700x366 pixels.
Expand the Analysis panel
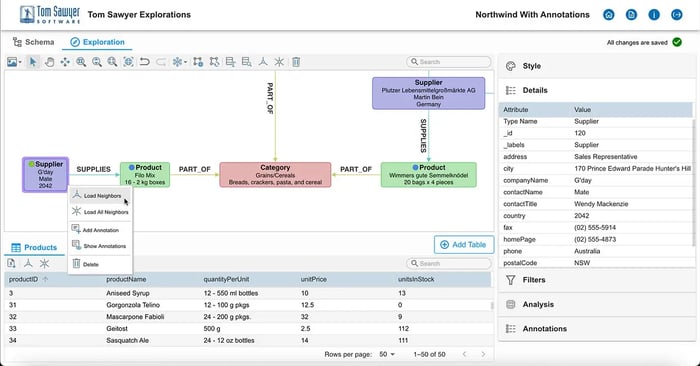point(596,304)
